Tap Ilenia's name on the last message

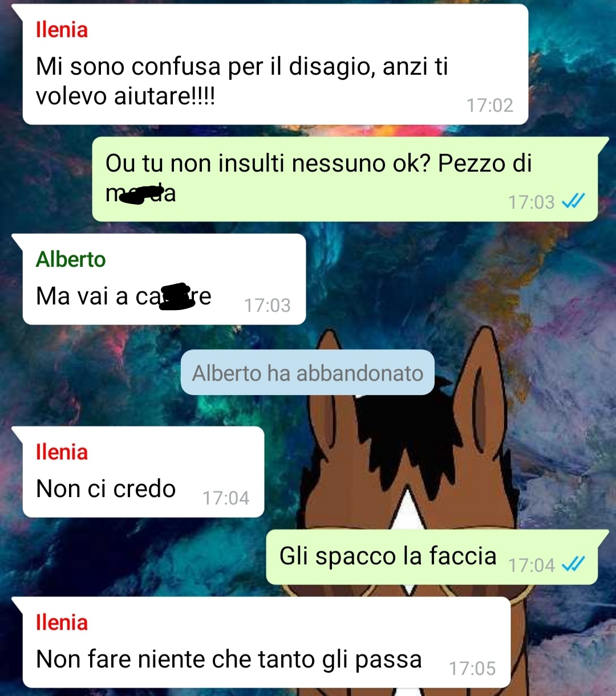coord(62,622)
